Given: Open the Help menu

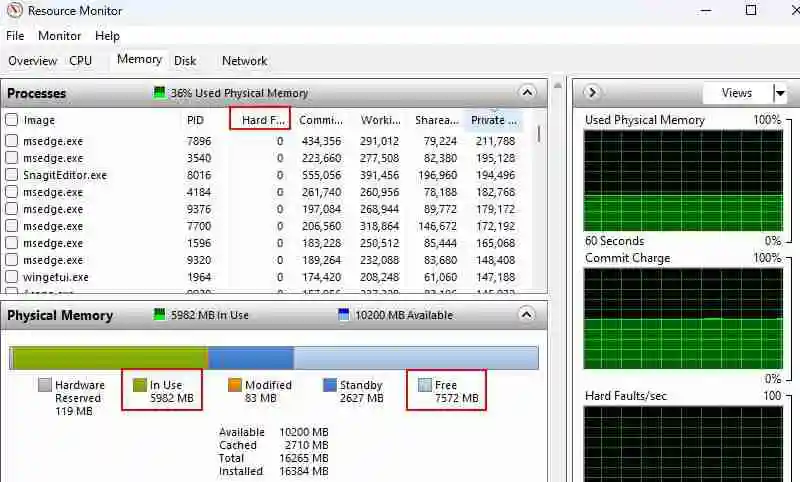Looking at the screenshot, I should click(107, 36).
